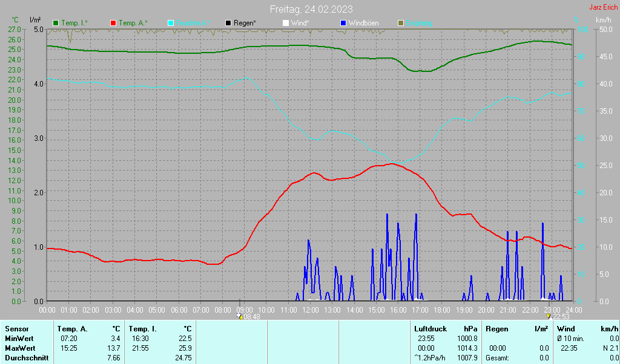This screenshot has width=620, height=364.
Task: Click the Temp. A. table header
Action: (72, 329)
